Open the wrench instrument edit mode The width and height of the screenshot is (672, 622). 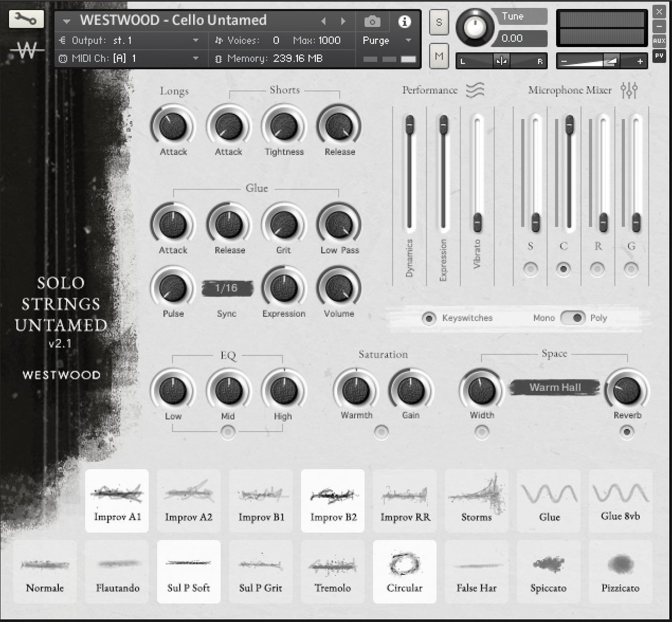coord(26,19)
